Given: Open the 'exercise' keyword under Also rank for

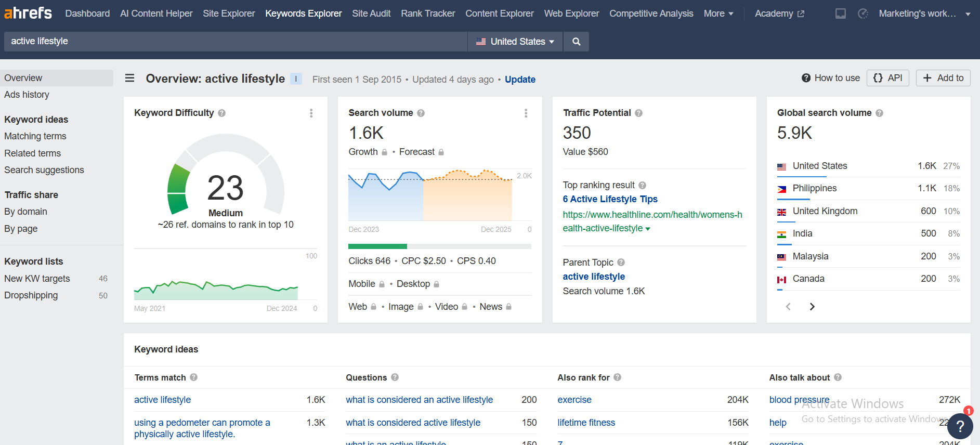Looking at the screenshot, I should 574,400.
